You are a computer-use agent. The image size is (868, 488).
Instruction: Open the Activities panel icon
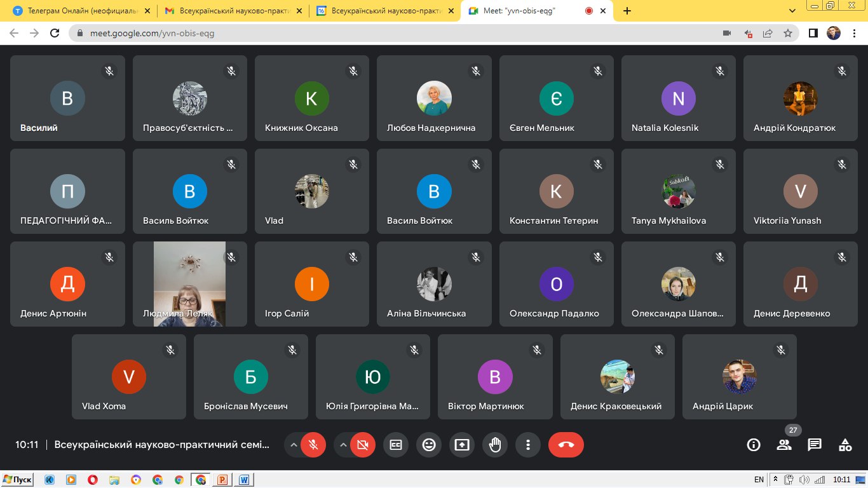845,445
